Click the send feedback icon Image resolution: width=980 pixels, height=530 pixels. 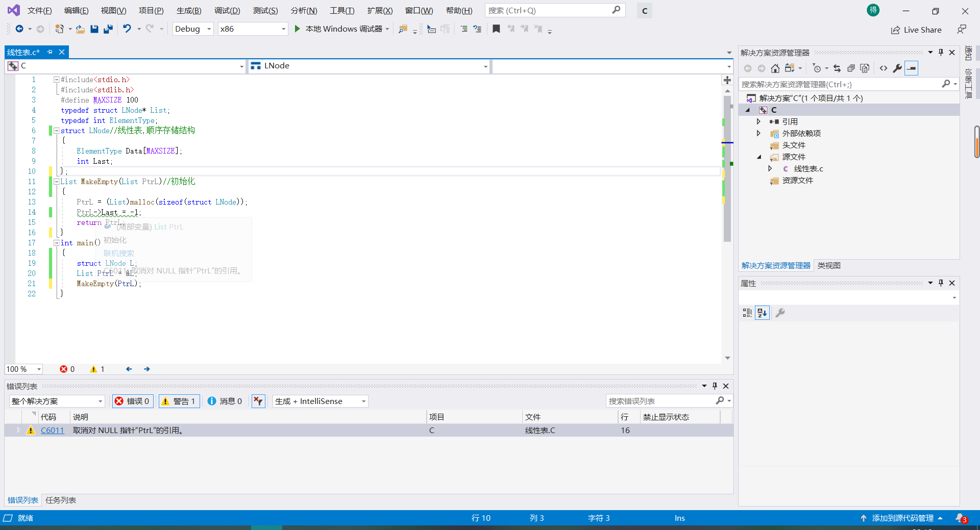coord(962,30)
